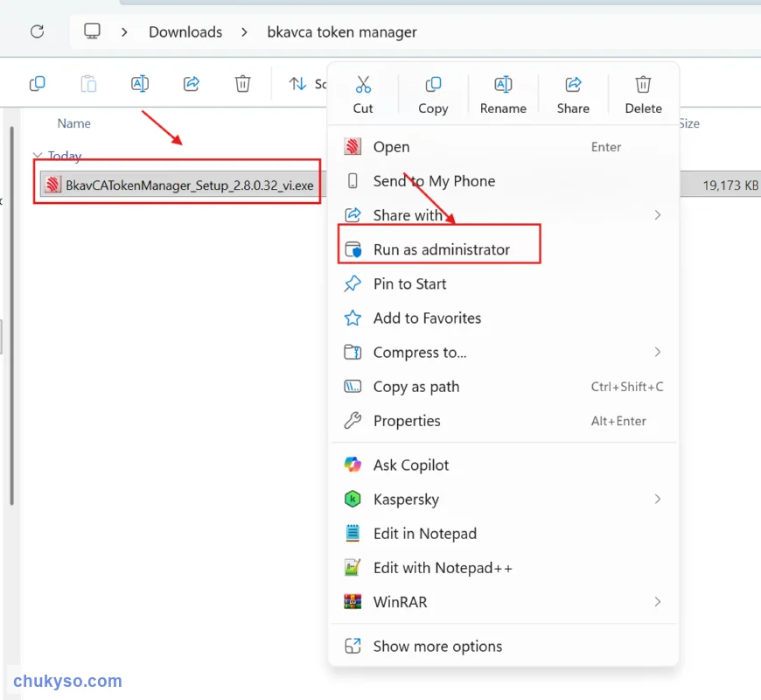Click the Rename icon in Explorer toolbar

tap(140, 83)
